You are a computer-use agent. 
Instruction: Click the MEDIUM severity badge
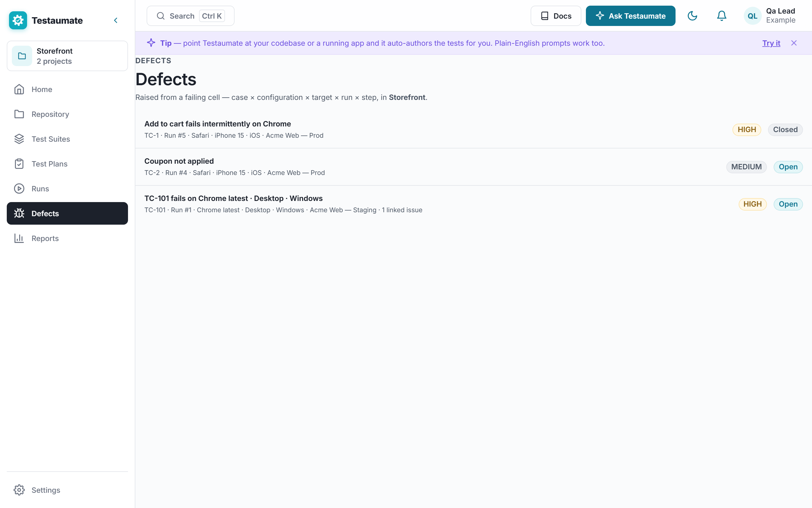click(746, 167)
